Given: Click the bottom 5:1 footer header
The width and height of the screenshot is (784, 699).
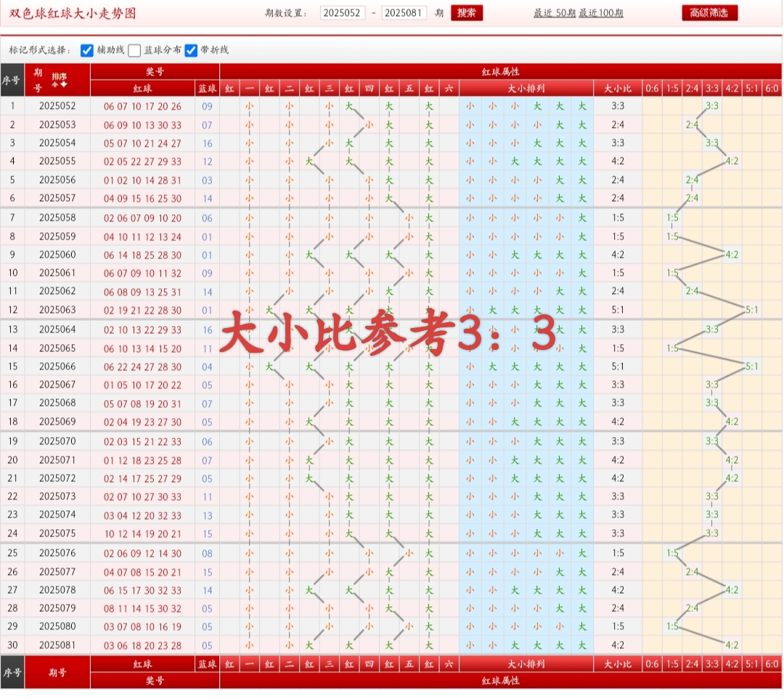Looking at the screenshot, I should 752,664.
